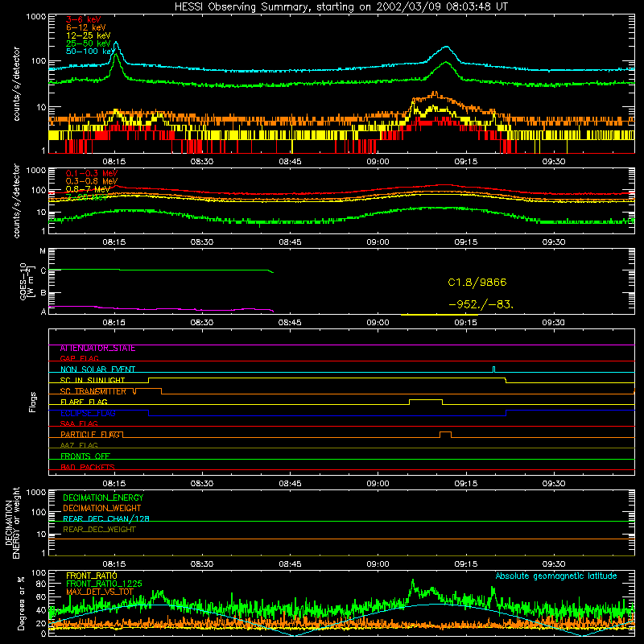Select the ATTENUATOR_STATE flag label
The height and width of the screenshot is (644, 644).
[97, 349]
